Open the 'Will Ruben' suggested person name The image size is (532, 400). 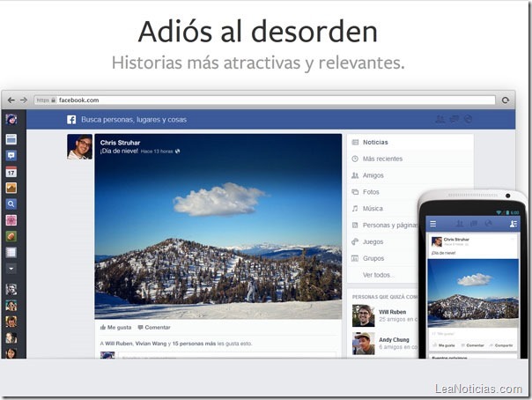pyautogui.click(x=393, y=312)
